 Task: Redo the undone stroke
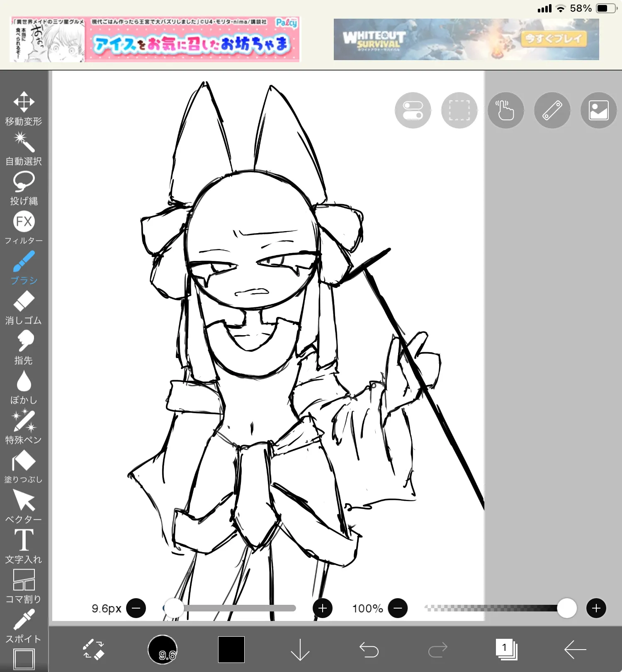438,650
